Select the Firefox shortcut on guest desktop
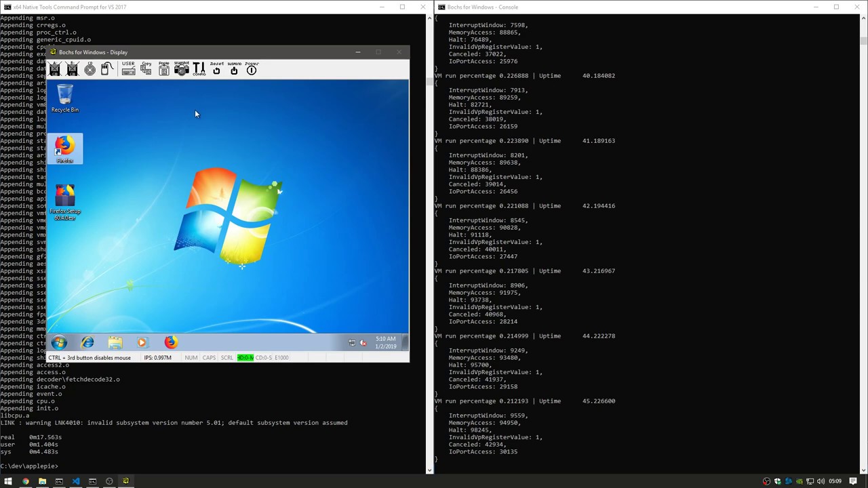 pos(65,149)
